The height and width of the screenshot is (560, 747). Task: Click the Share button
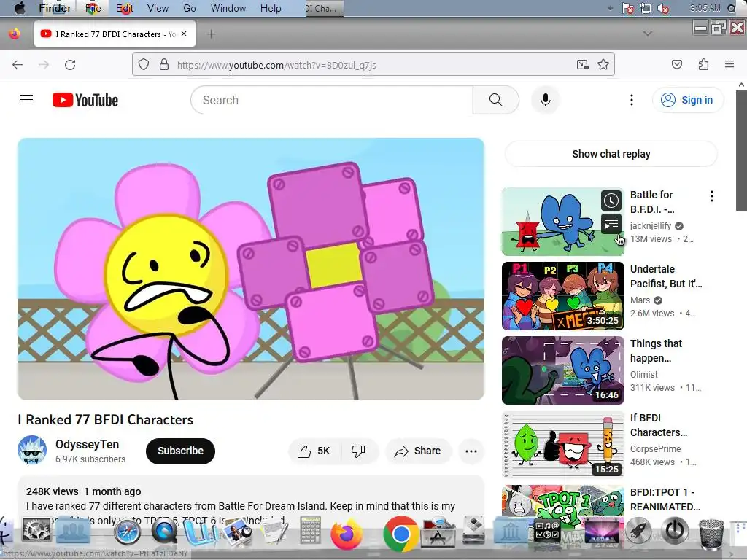coord(418,451)
